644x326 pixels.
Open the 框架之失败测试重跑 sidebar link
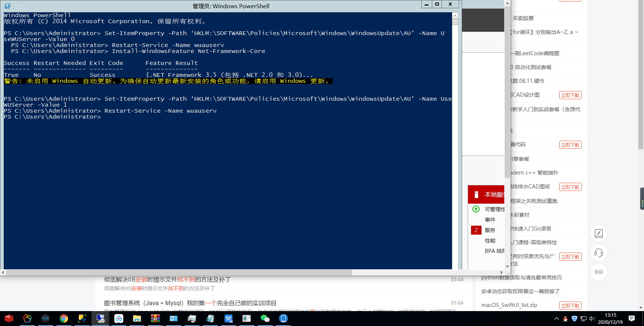pyautogui.click(x=534, y=201)
